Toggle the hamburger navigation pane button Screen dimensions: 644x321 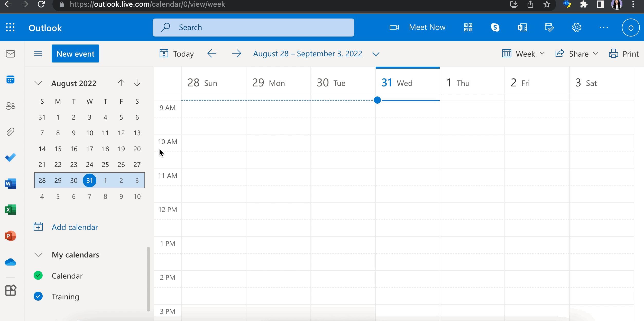(38, 54)
